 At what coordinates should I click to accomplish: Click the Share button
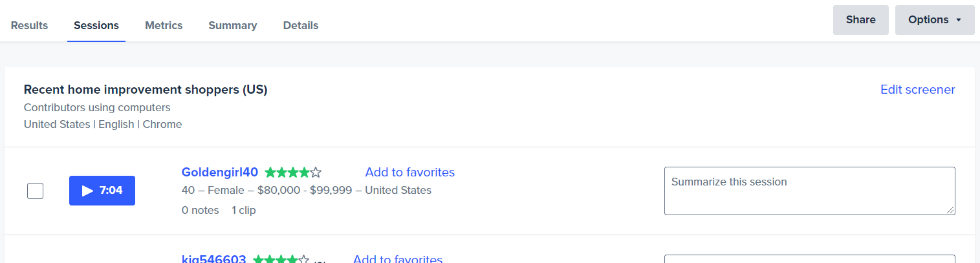point(861,20)
